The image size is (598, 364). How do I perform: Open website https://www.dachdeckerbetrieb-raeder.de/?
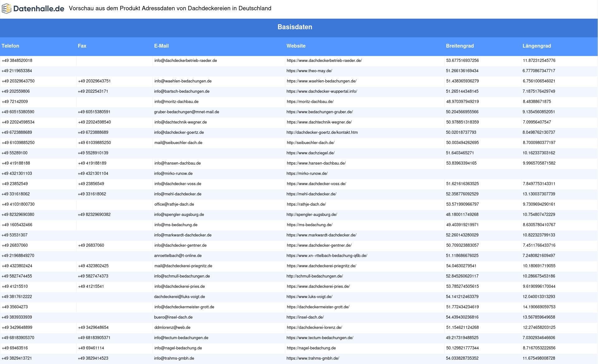click(324, 61)
